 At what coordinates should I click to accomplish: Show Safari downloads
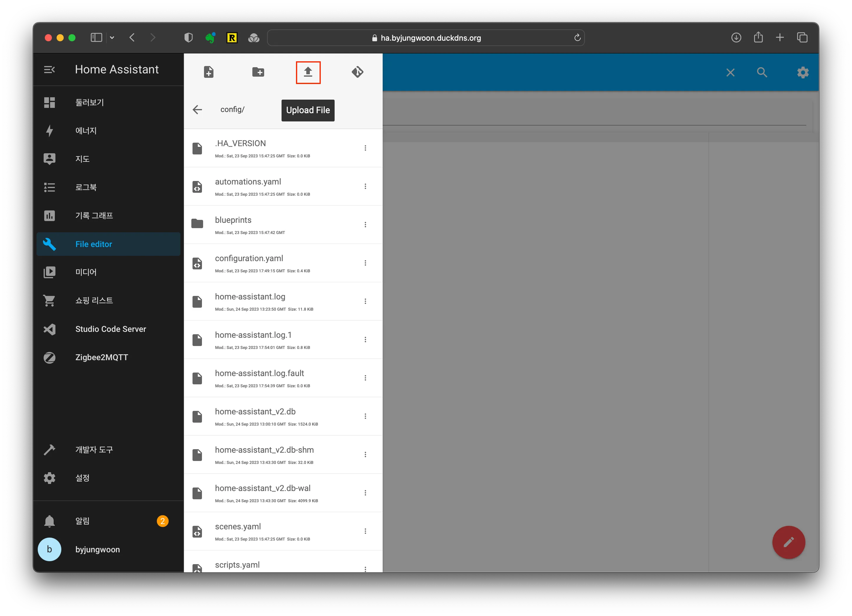tap(736, 37)
